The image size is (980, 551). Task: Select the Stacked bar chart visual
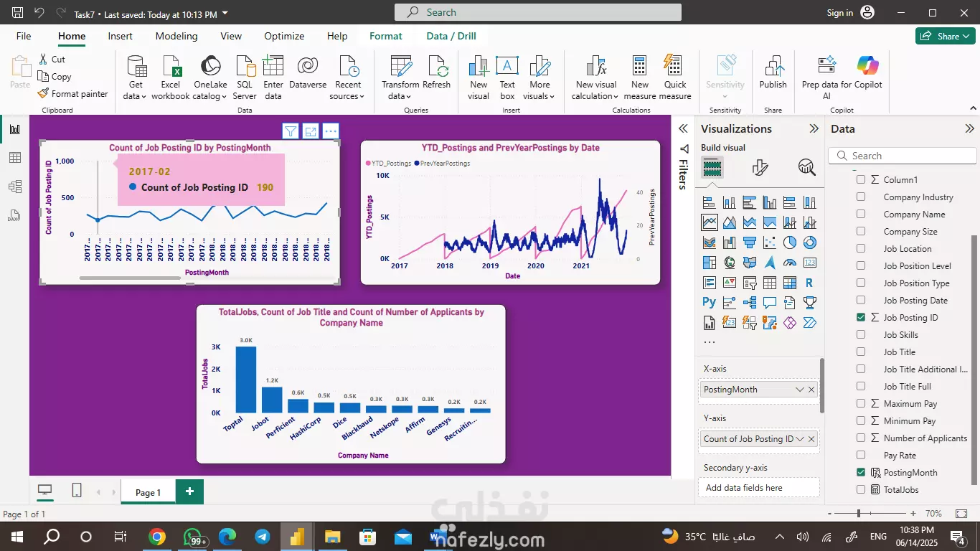tap(710, 202)
